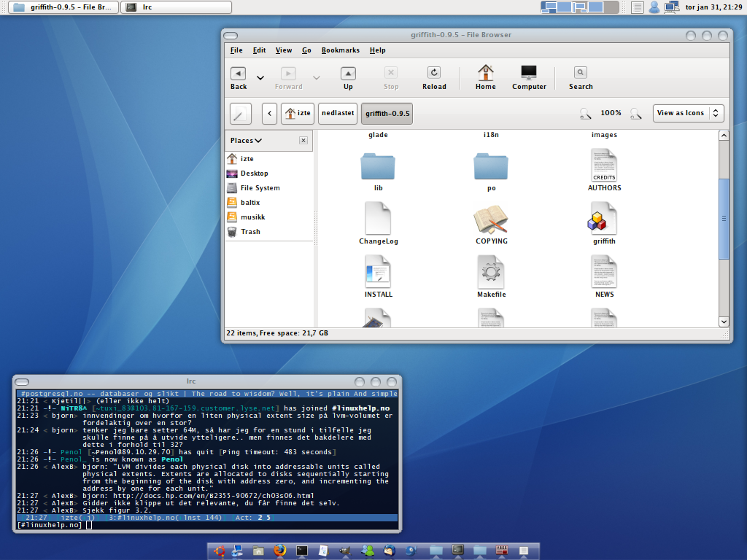Open File System in Places sidebar
The width and height of the screenshot is (747, 560).
pyautogui.click(x=269, y=187)
